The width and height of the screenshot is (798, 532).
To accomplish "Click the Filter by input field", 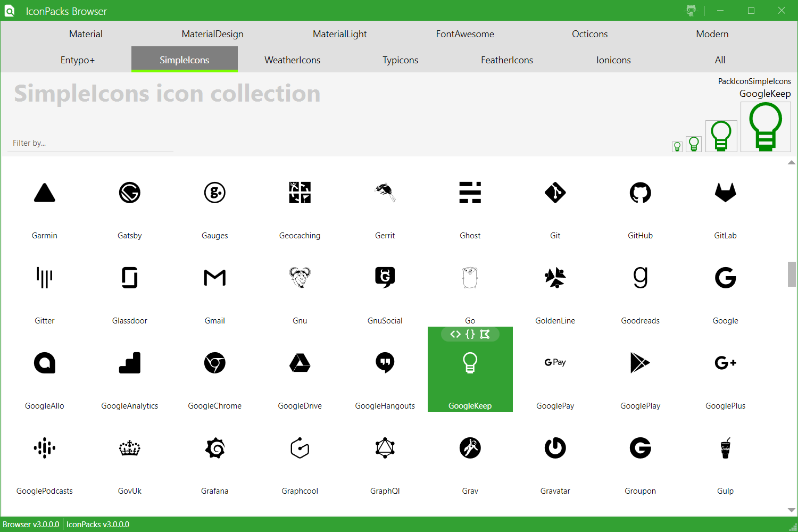I will pos(90,143).
